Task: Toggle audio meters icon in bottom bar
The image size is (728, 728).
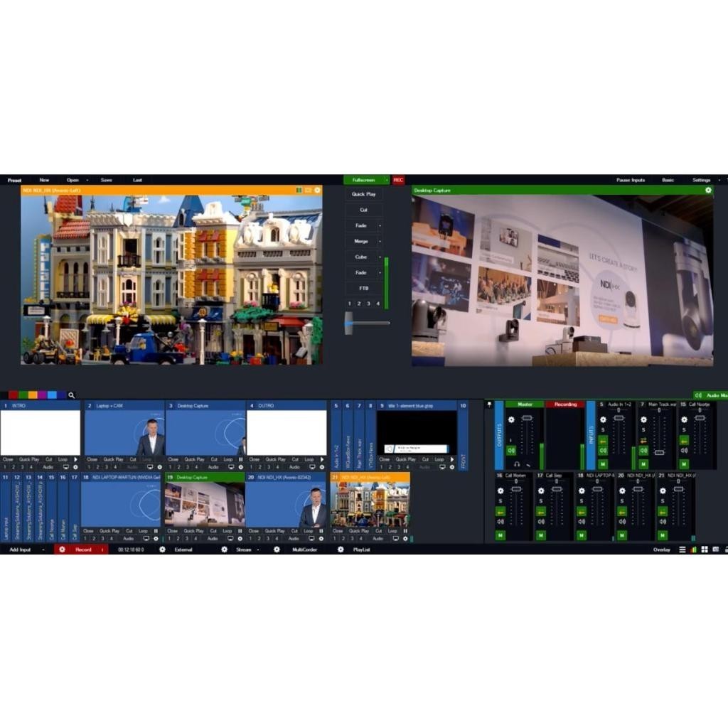Action: (x=693, y=550)
